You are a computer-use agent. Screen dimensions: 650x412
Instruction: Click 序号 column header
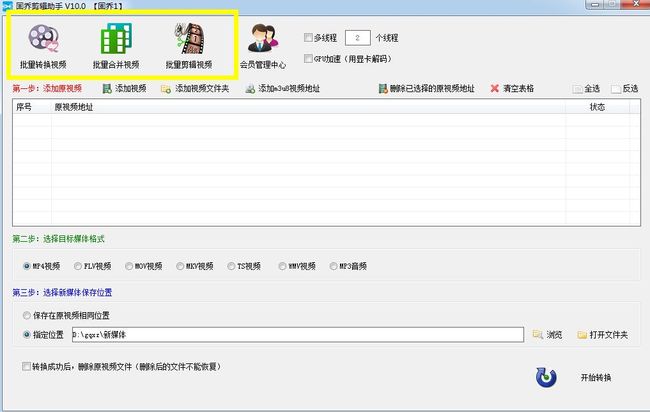32,107
